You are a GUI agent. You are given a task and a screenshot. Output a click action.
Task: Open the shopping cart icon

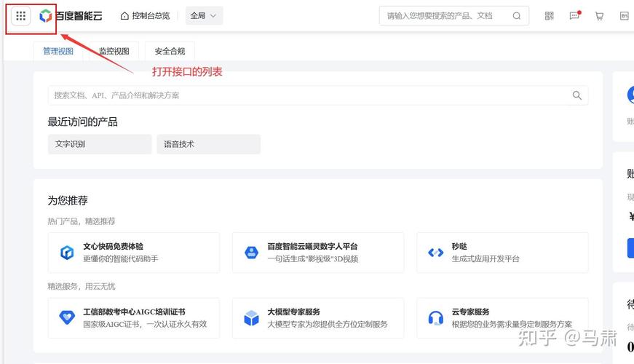tap(599, 16)
